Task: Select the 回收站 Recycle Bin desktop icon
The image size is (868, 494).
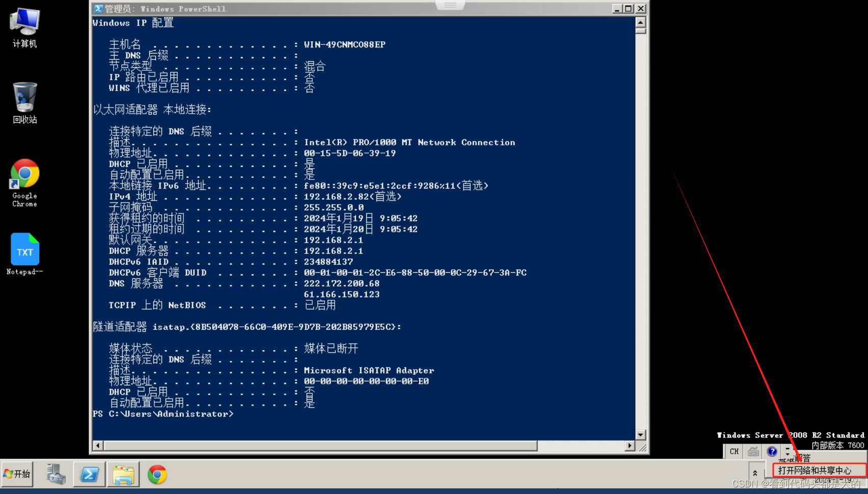Action: (x=24, y=103)
